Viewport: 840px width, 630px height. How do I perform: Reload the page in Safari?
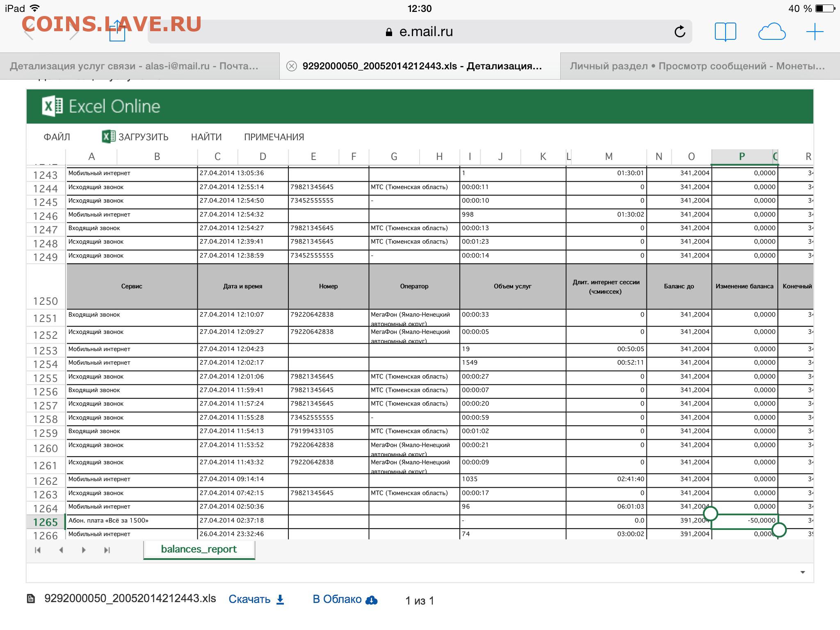coord(680,32)
